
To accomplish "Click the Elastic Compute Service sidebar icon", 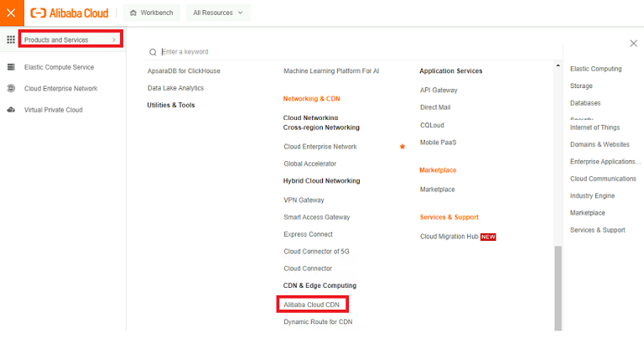I will 11,67.
